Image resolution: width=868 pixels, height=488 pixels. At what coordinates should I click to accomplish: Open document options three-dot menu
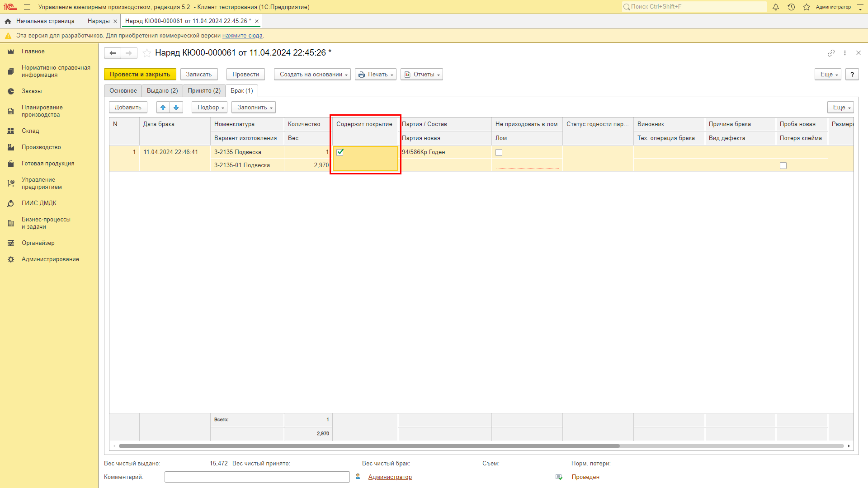845,53
